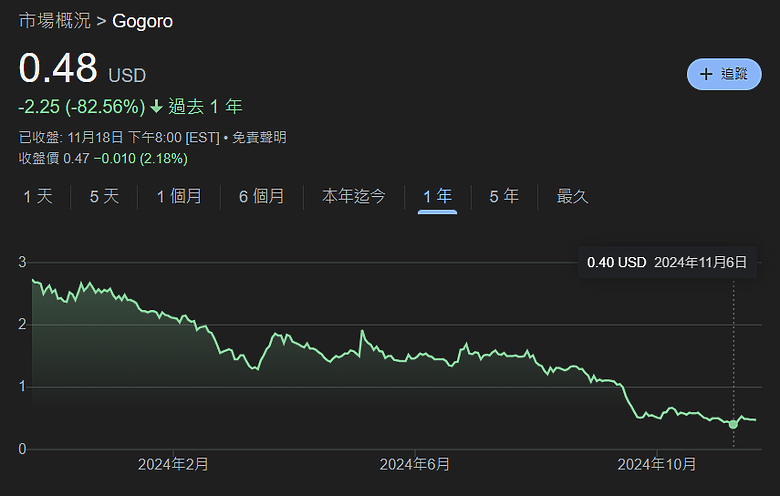Switch to the 6 個月 range tab
The image size is (780, 496).
tap(262, 197)
